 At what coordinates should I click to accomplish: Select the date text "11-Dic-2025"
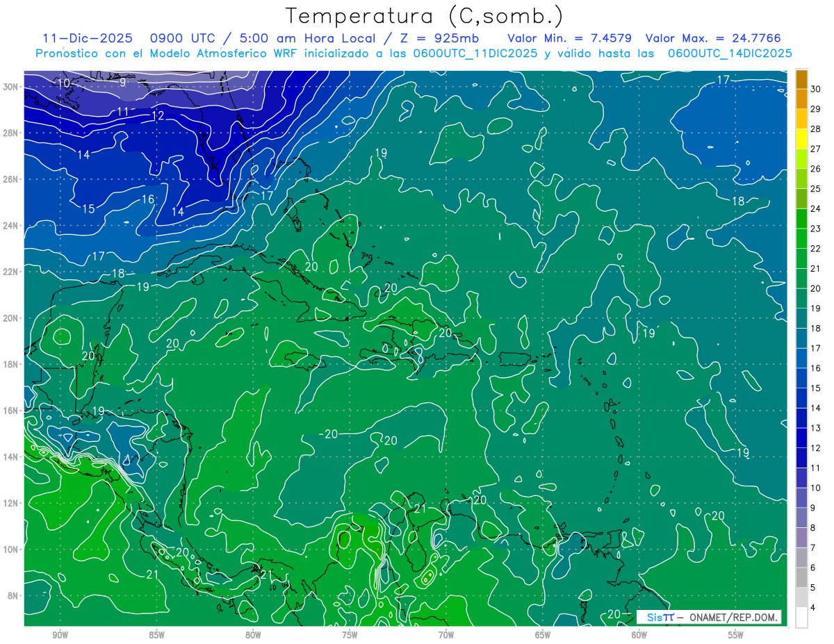(x=88, y=38)
